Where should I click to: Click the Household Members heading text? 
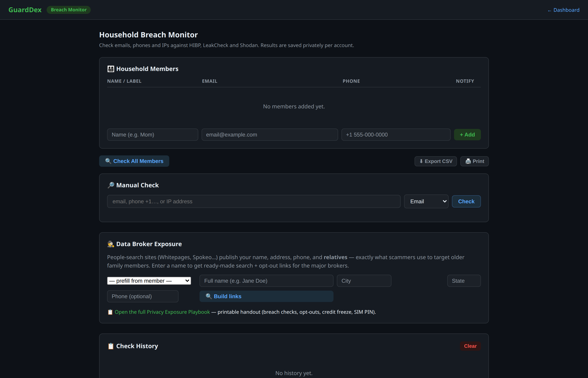(147, 69)
